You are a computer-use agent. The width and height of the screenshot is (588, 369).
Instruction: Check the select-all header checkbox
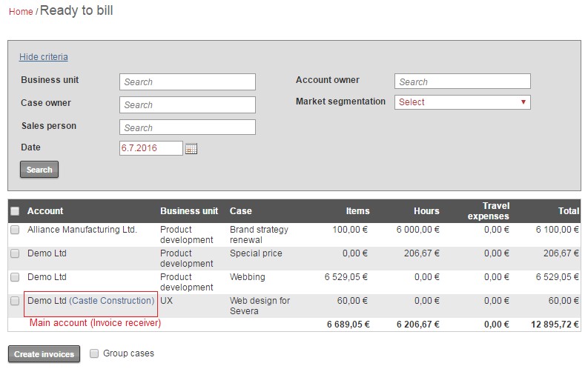(x=15, y=211)
